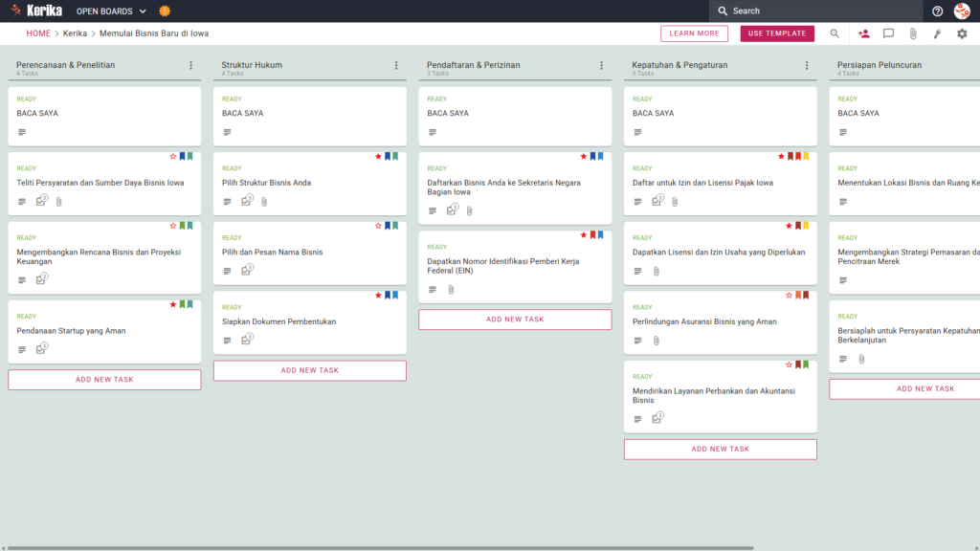
Task: Open the orange notifications badge icon
Action: point(165,11)
